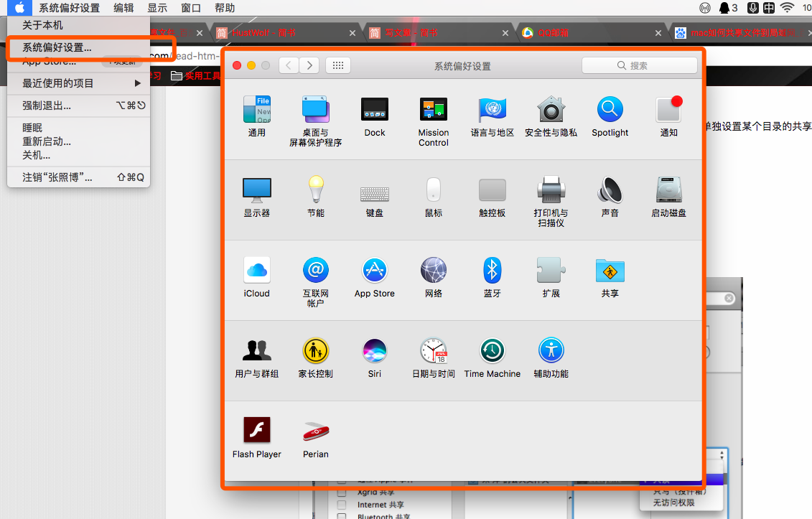Expand 最近使用的项目 submenu
Viewport: 812px width, 519px height.
[79, 83]
